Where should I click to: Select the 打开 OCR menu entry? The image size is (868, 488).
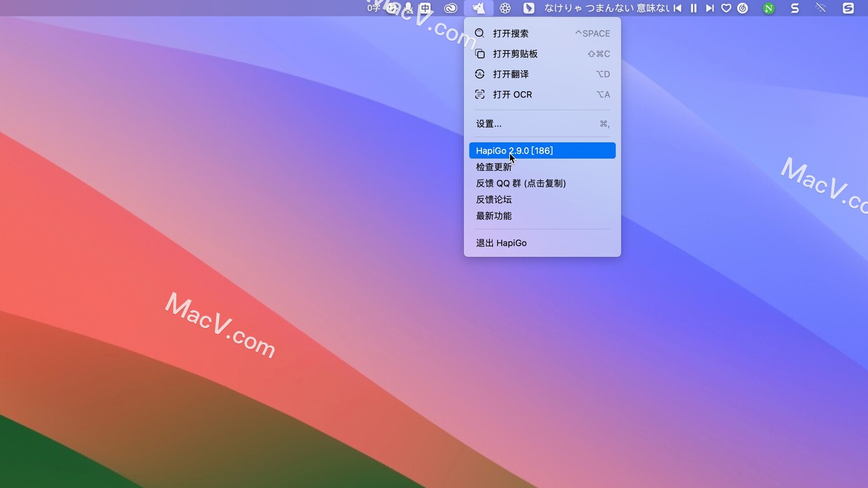click(x=542, y=94)
